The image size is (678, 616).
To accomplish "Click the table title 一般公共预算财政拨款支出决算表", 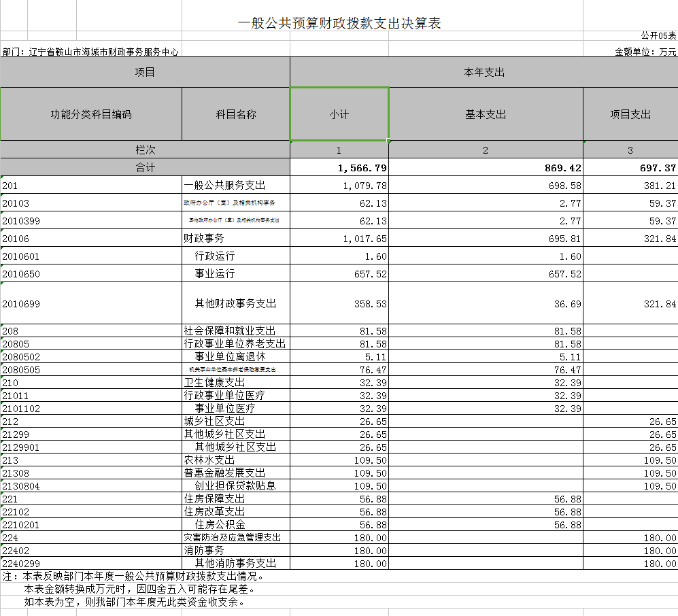I will click(339, 23).
